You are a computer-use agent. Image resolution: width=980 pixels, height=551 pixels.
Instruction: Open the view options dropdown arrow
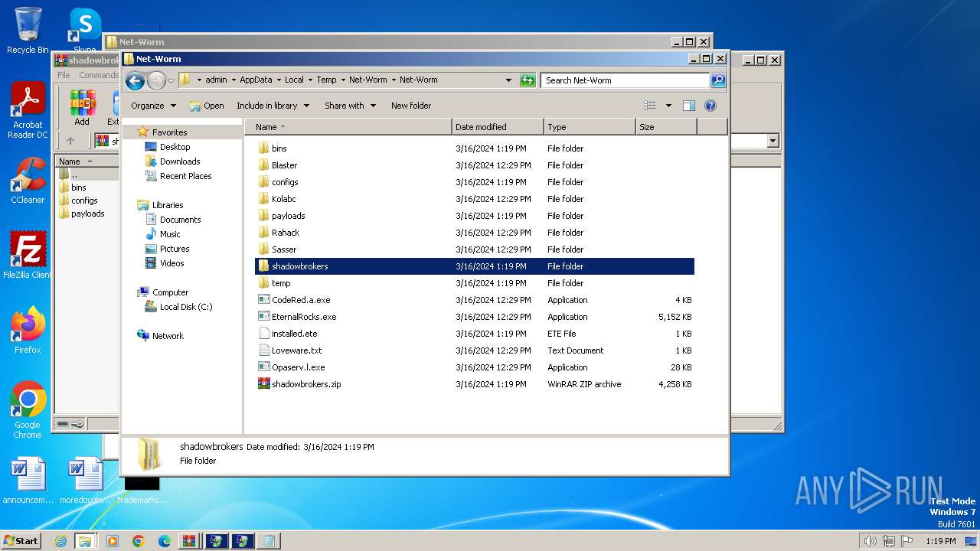(x=668, y=106)
